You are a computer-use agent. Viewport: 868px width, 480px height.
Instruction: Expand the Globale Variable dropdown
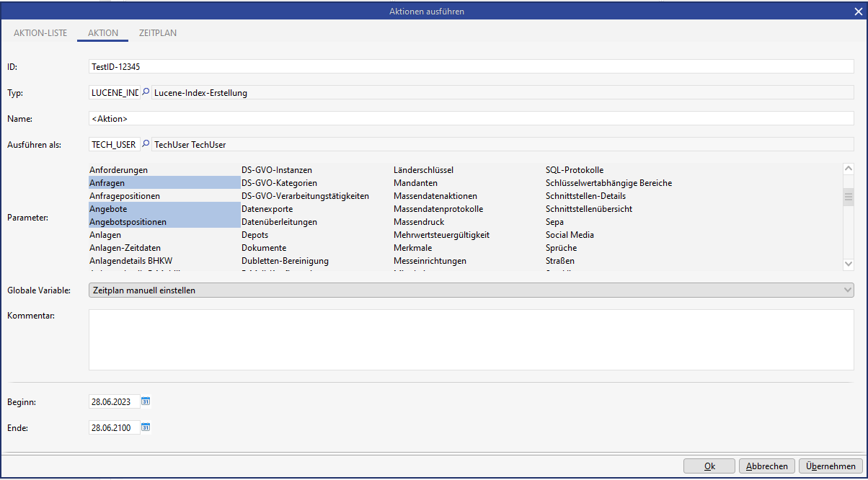pos(847,290)
